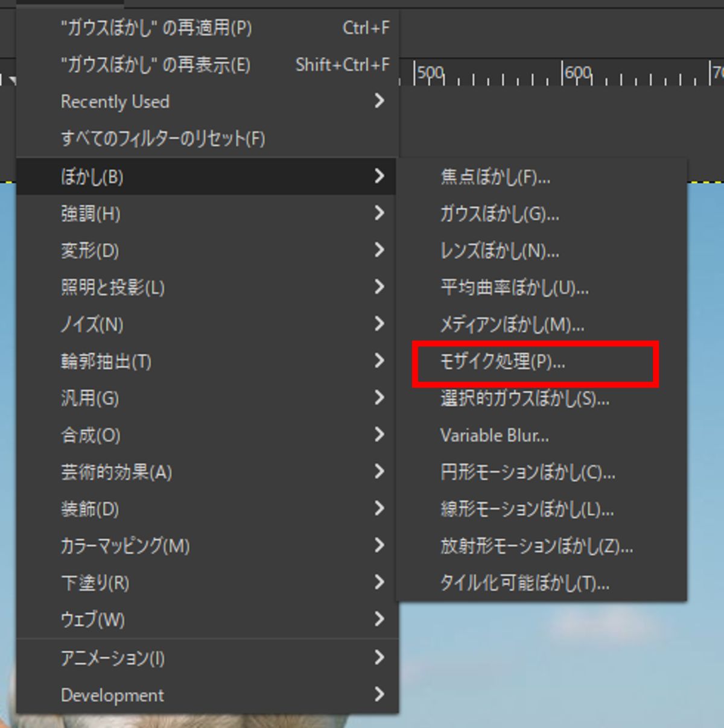Open メディアンぼかし(M) filter

(x=512, y=325)
